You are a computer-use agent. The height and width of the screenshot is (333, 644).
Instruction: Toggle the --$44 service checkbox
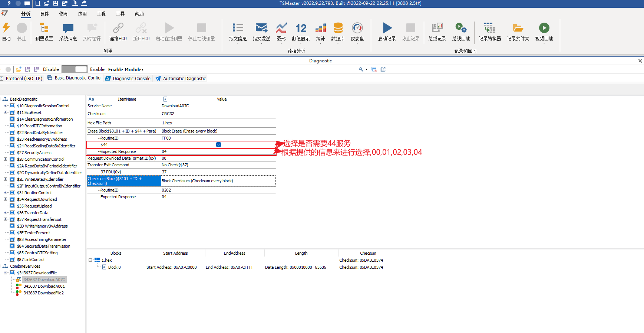218,145
